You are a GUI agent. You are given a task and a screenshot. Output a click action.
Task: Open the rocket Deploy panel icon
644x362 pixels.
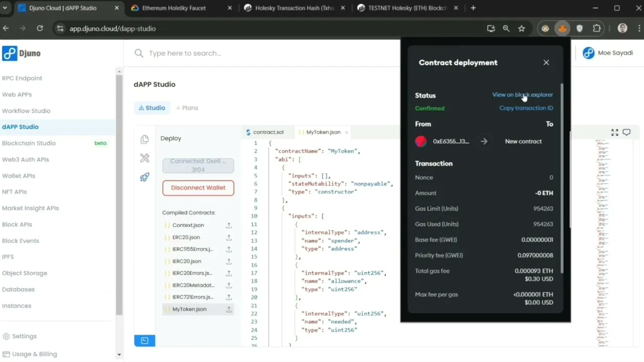(145, 177)
